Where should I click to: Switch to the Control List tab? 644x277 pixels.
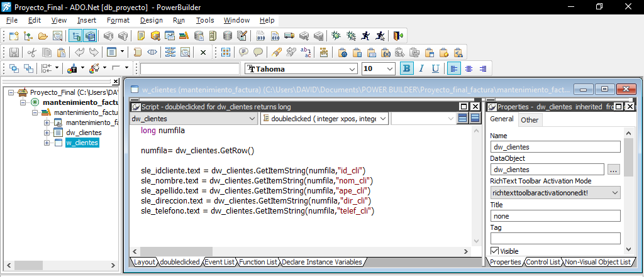(x=543, y=262)
